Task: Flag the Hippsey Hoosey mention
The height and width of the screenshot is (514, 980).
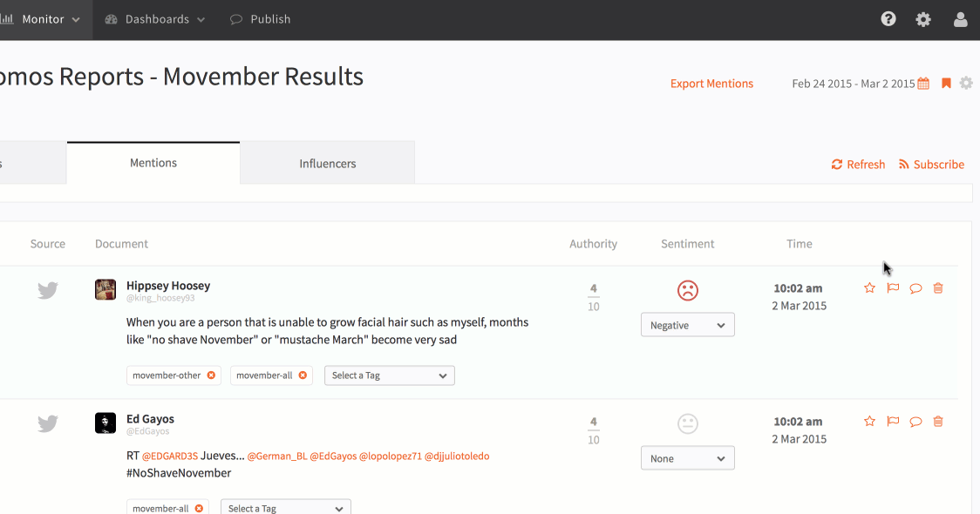Action: (x=893, y=288)
